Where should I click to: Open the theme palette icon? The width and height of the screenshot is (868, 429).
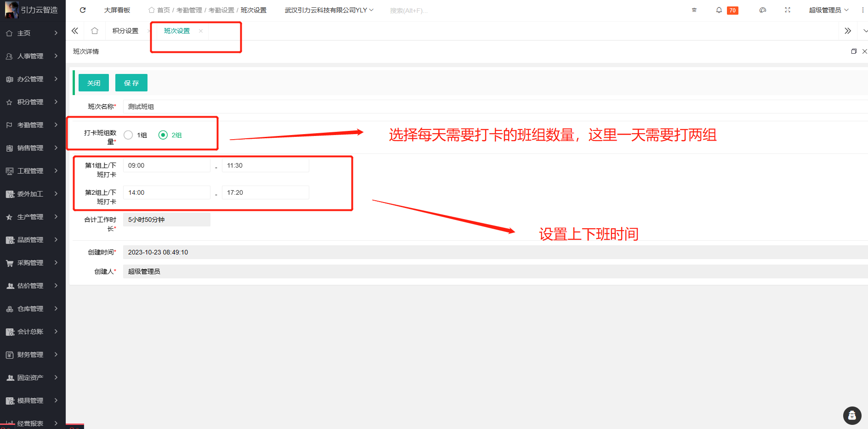[x=763, y=10]
